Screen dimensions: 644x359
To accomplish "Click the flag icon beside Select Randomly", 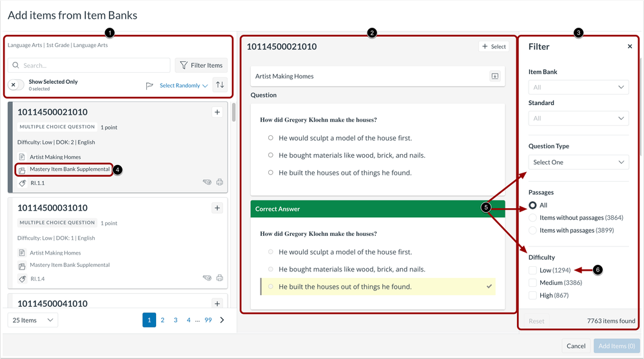I will tap(150, 86).
